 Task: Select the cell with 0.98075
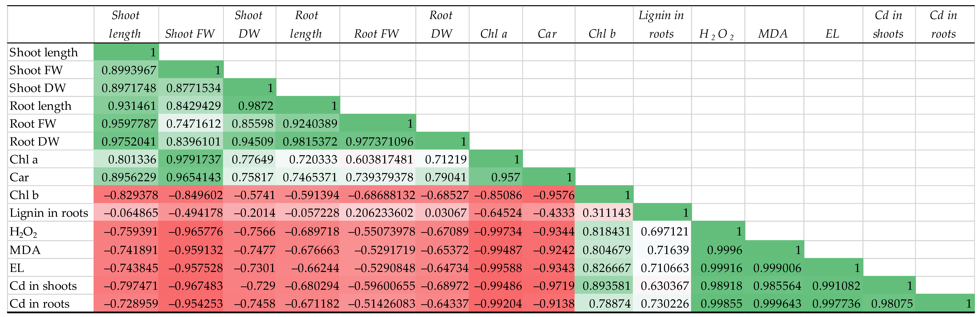click(x=892, y=304)
